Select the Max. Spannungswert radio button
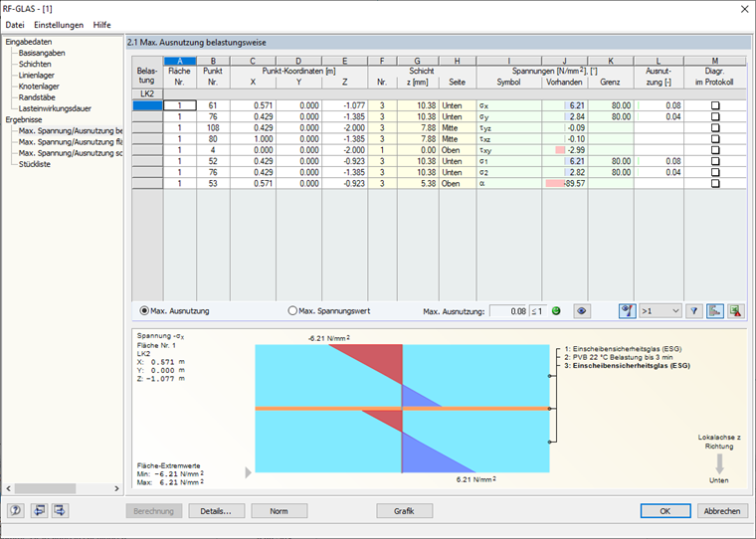This screenshot has width=756, height=539. click(x=292, y=311)
